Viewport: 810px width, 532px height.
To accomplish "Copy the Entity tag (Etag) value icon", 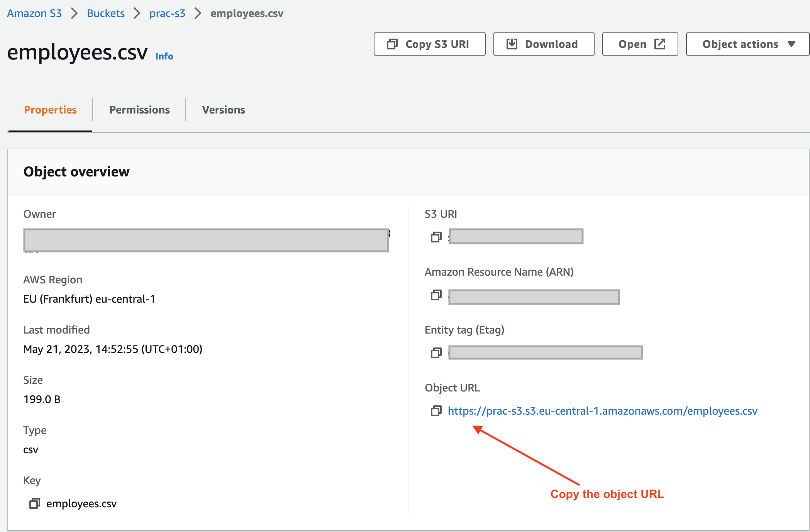I will pyautogui.click(x=436, y=352).
